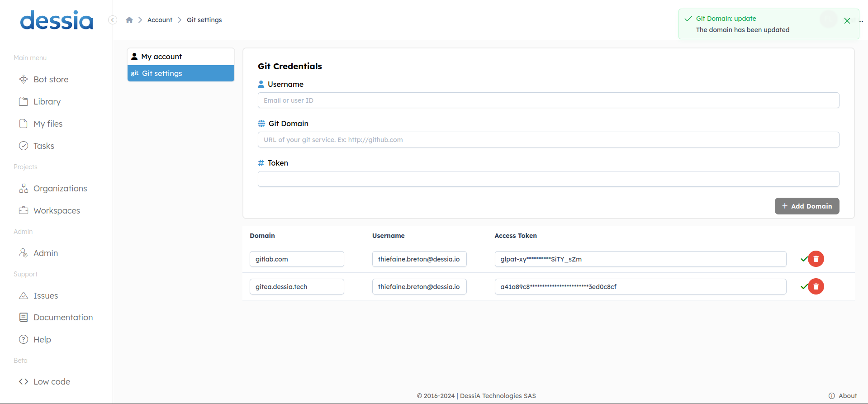Edit gitlab.com row username field
The width and height of the screenshot is (868, 404).
[x=419, y=259]
